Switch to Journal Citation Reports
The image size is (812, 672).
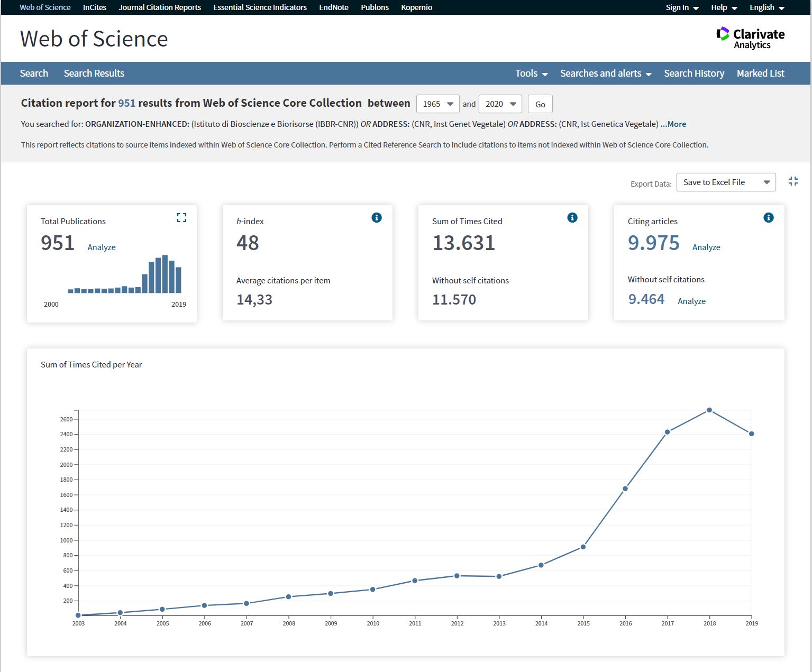[160, 7]
